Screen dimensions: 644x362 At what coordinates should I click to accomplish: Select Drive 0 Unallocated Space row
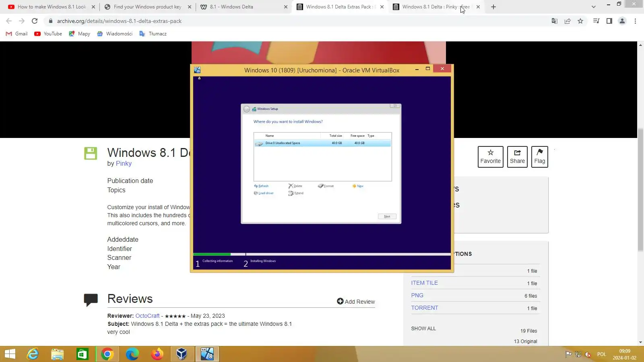pos(322,143)
